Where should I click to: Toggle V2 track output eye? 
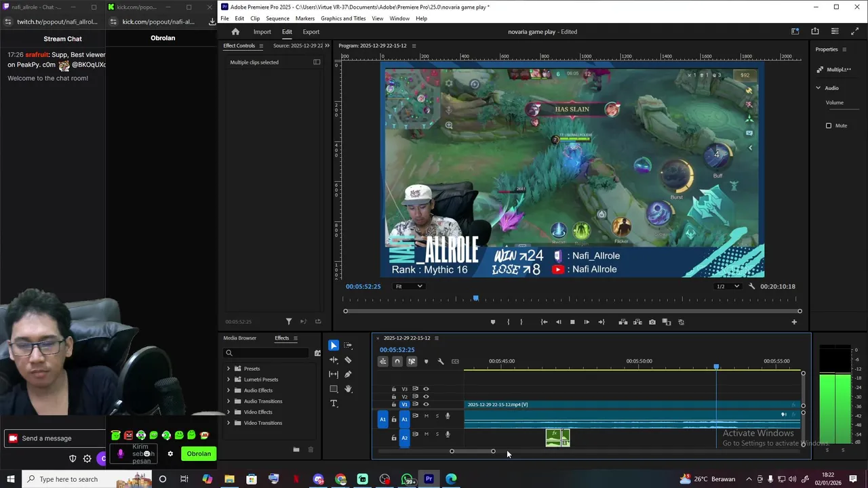point(426,396)
